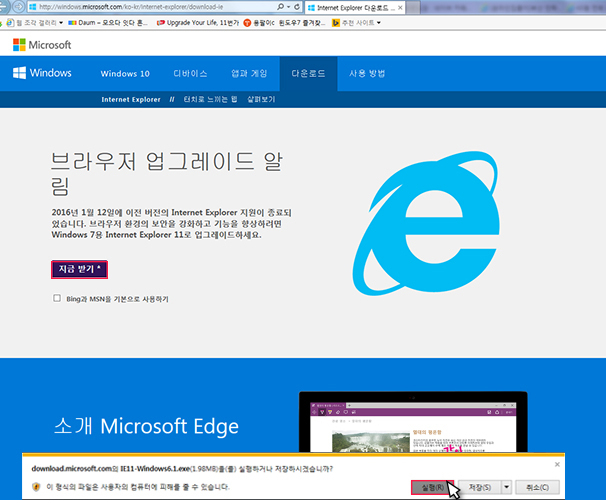Image resolution: width=606 pixels, height=500 pixels.
Task: Click the security shield warning icon
Action: click(x=36, y=487)
